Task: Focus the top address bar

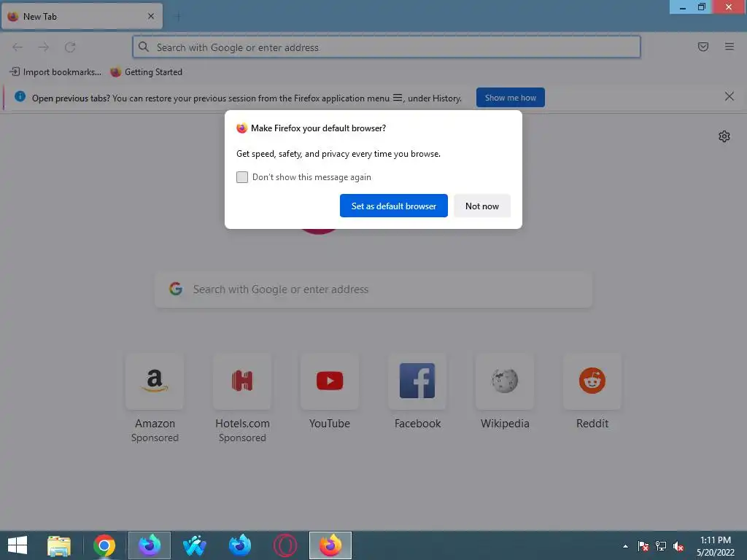Action: (x=387, y=47)
